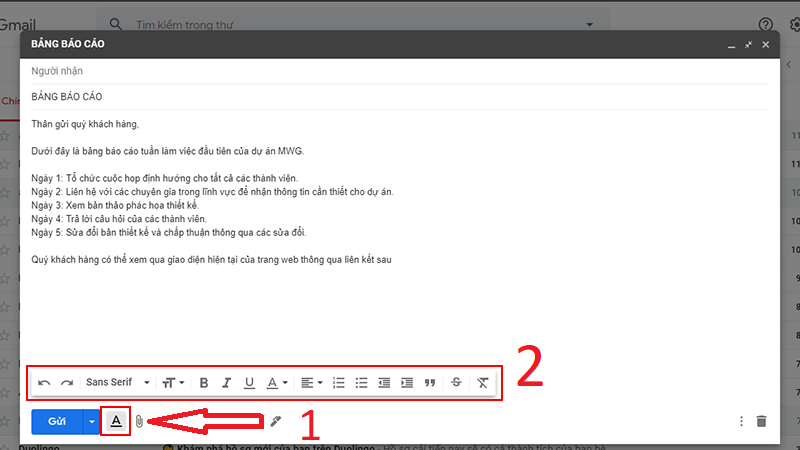Open Gmail help with the question mark icon
The width and height of the screenshot is (800, 450).
click(x=765, y=24)
